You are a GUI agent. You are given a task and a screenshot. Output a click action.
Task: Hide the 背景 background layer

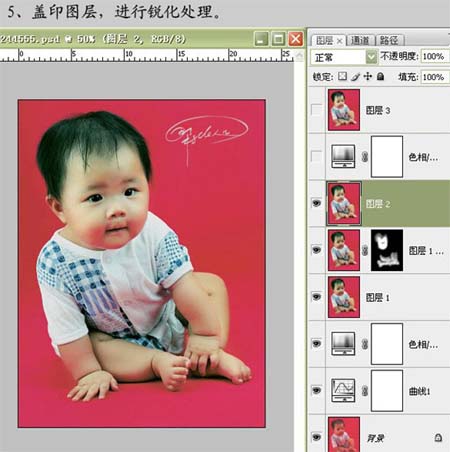[x=316, y=437]
